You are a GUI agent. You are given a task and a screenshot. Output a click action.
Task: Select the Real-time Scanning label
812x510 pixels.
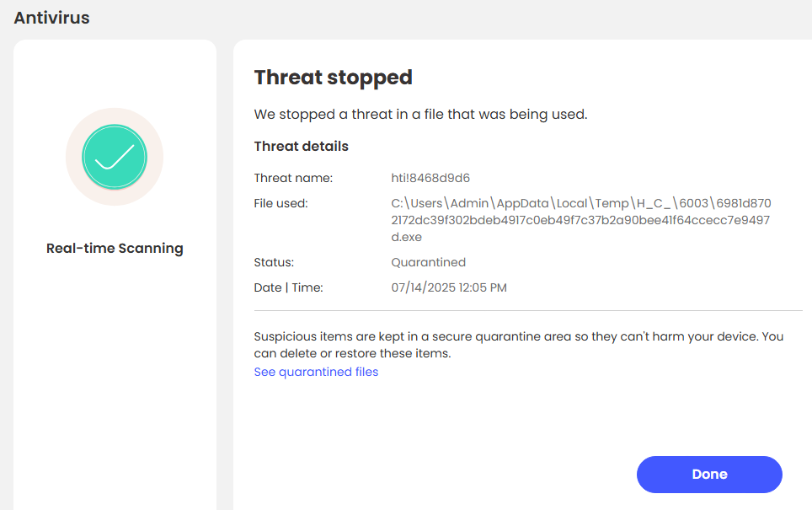point(115,249)
